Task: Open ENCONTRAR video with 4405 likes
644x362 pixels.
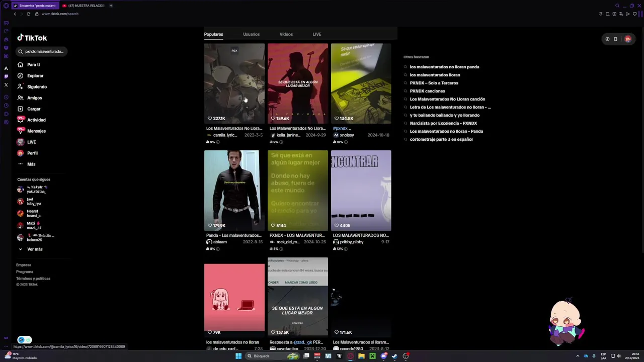Action: [x=361, y=191]
